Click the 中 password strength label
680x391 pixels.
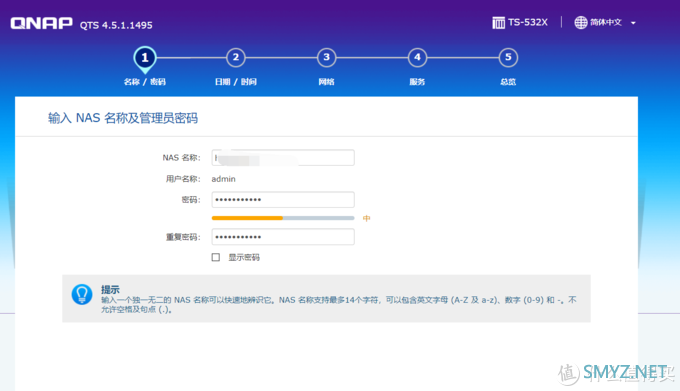pos(366,218)
